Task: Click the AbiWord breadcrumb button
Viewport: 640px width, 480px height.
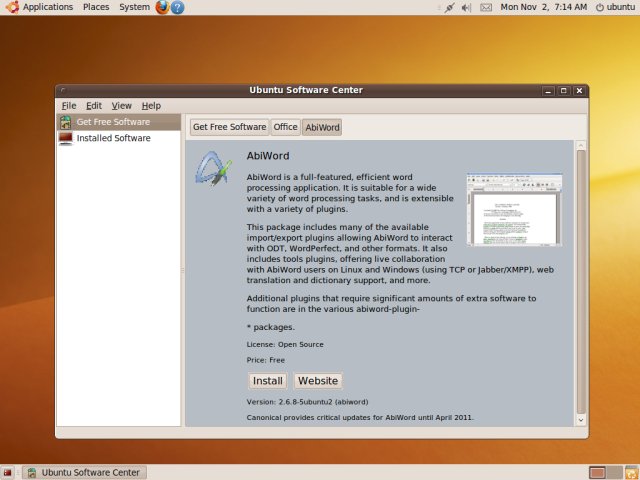Action: pos(322,127)
